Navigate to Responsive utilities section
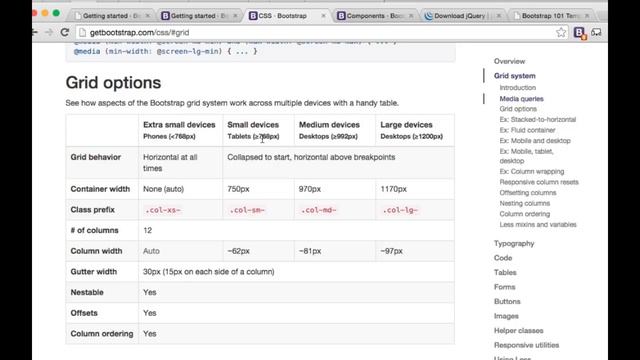Viewport: 640px width, 360px height. click(526, 345)
